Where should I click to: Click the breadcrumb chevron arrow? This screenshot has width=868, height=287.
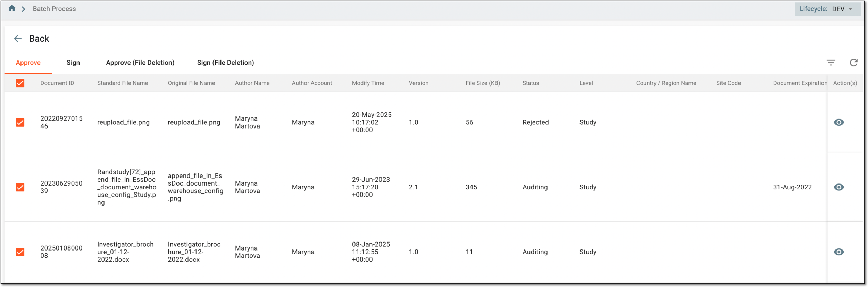[x=24, y=9]
